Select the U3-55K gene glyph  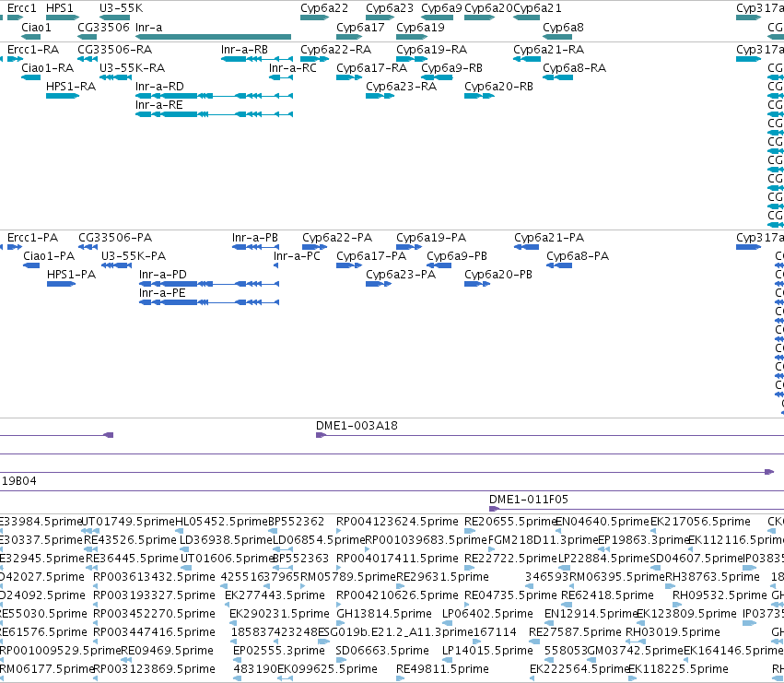click(x=114, y=18)
